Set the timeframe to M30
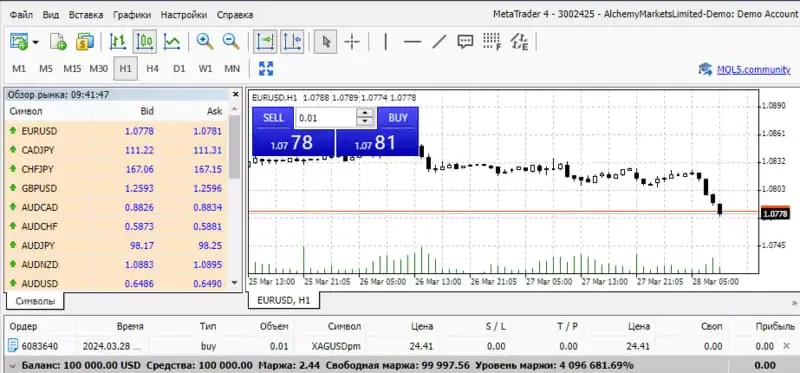The height and width of the screenshot is (373, 800). (x=99, y=68)
